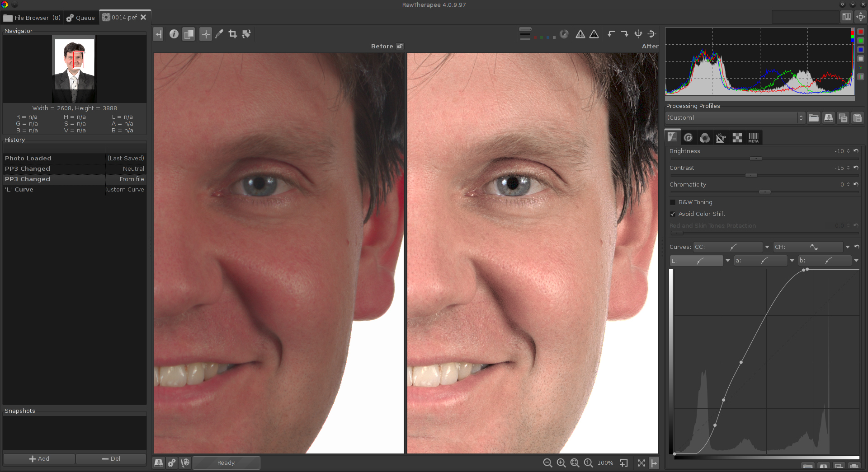Adjust the Chromaticity slider
The width and height of the screenshot is (868, 472).
click(x=764, y=192)
